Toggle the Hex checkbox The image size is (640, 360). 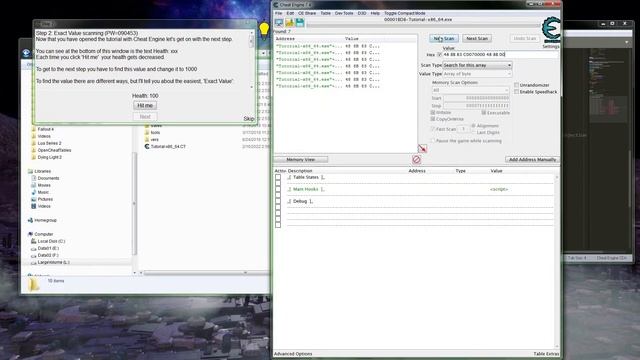[440, 55]
